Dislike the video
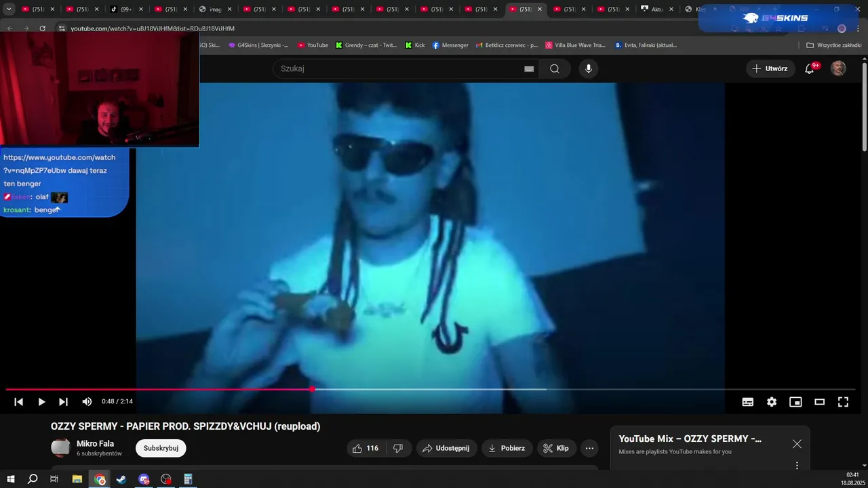Image resolution: width=868 pixels, height=488 pixels. (398, 448)
